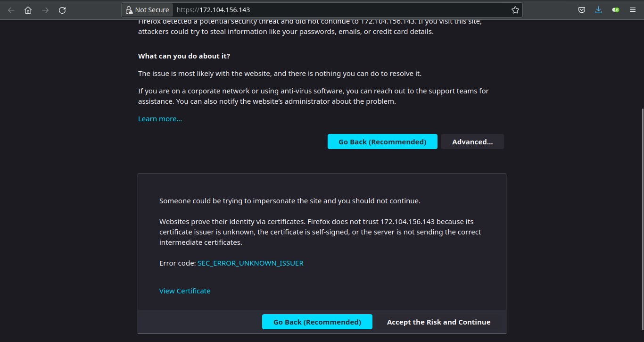Viewport: 644px width, 342px height.
Task: Click the What can you do about it? heading
Action: 184,56
